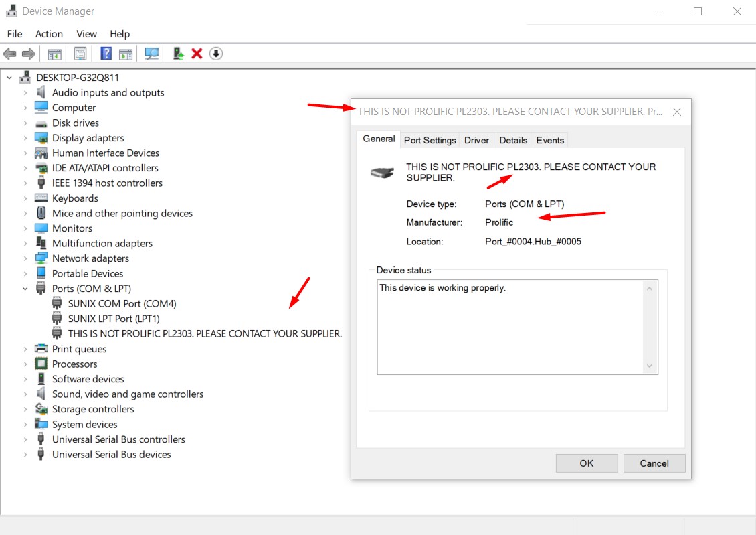
Task: Expand the Portable Devices chevron
Action: point(25,274)
